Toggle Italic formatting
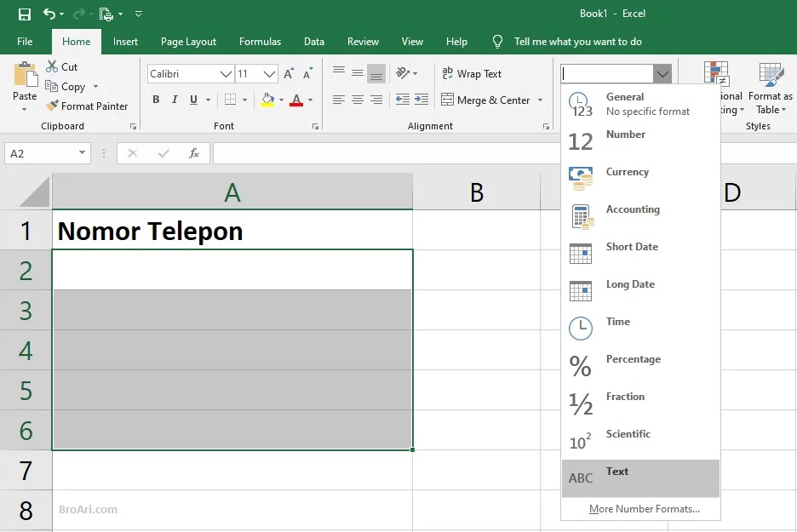This screenshot has width=797, height=532. (175, 100)
